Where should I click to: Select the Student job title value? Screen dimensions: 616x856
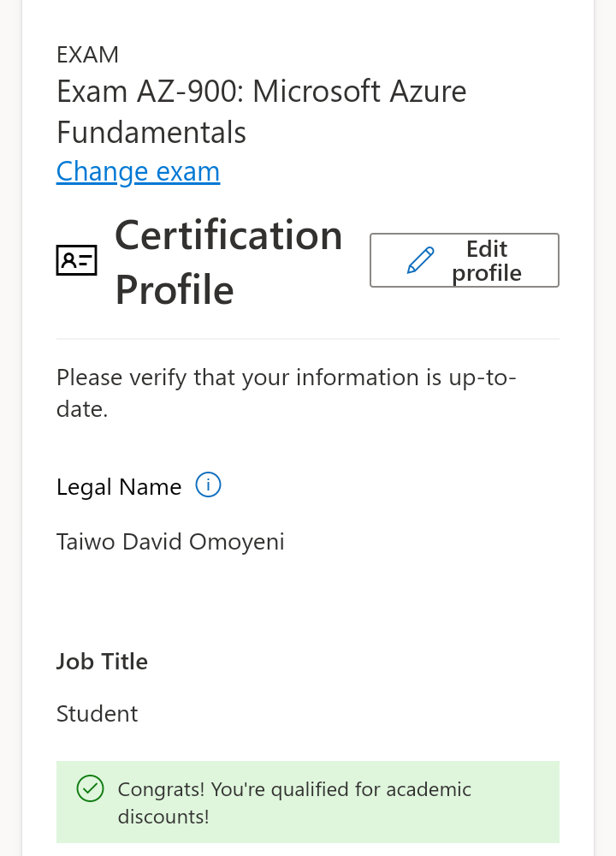(97, 713)
